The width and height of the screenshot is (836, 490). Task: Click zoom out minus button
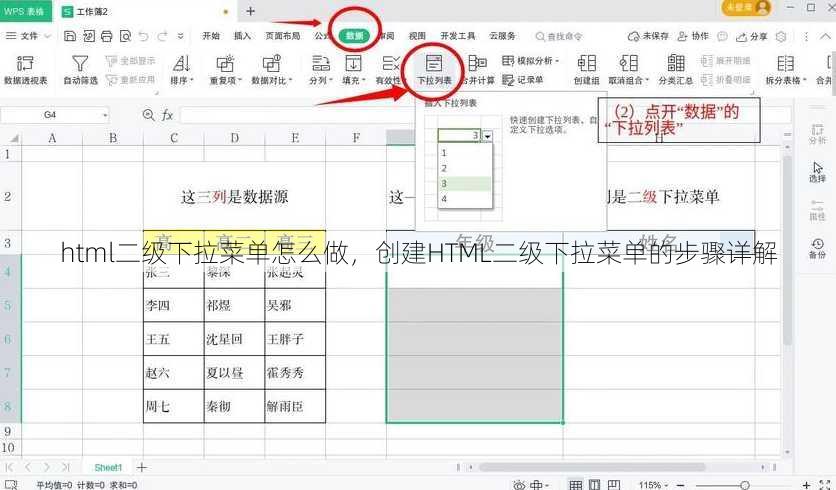click(680, 485)
